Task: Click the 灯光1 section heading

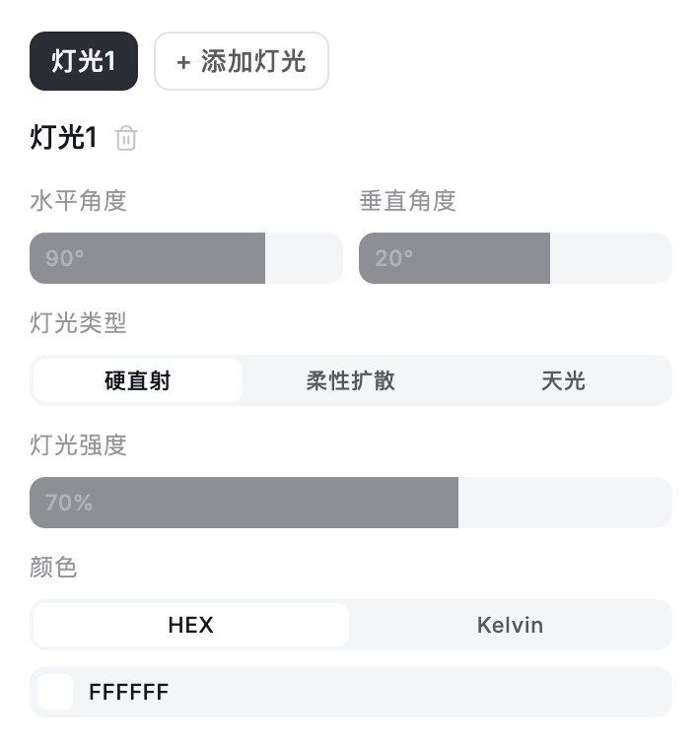Action: [64, 138]
